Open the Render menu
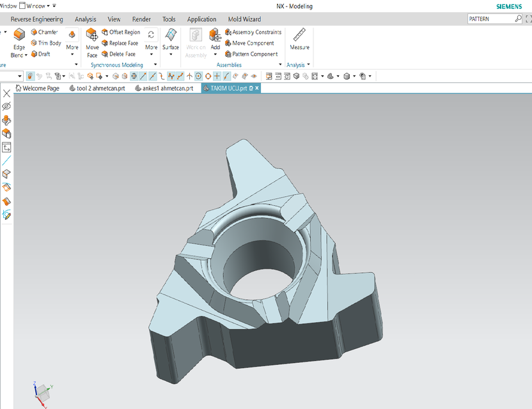 (x=141, y=19)
